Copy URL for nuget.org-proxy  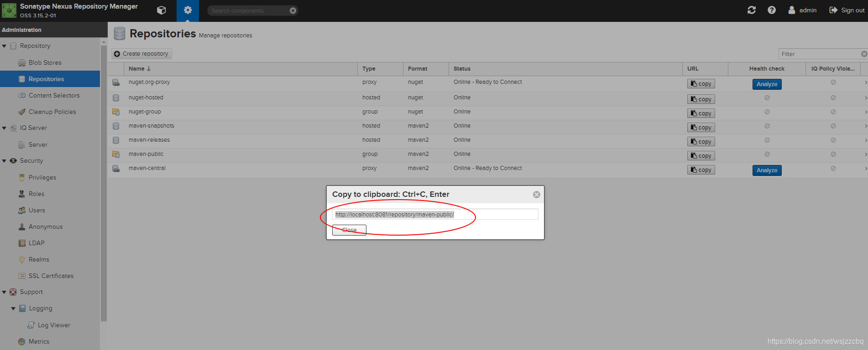click(x=701, y=84)
